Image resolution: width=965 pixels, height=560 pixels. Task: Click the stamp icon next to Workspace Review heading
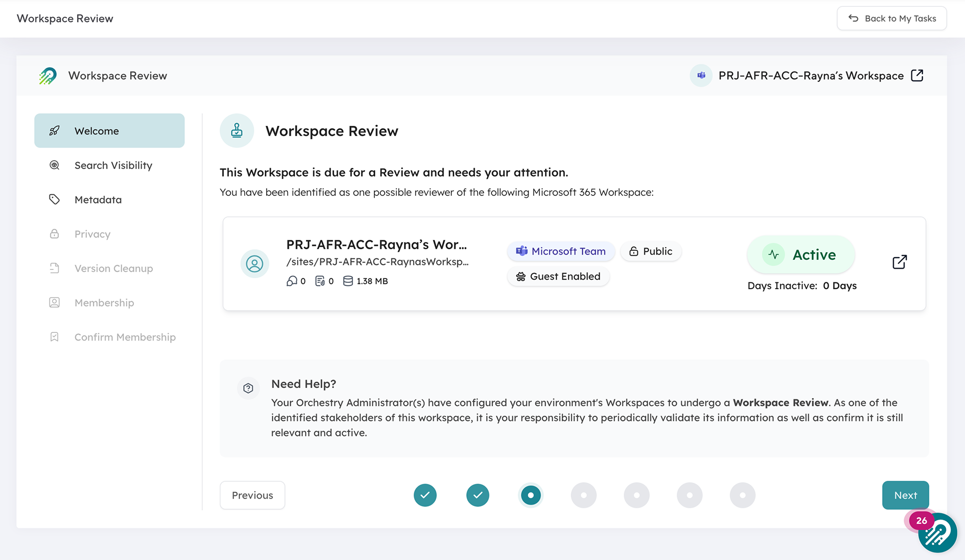point(237,131)
